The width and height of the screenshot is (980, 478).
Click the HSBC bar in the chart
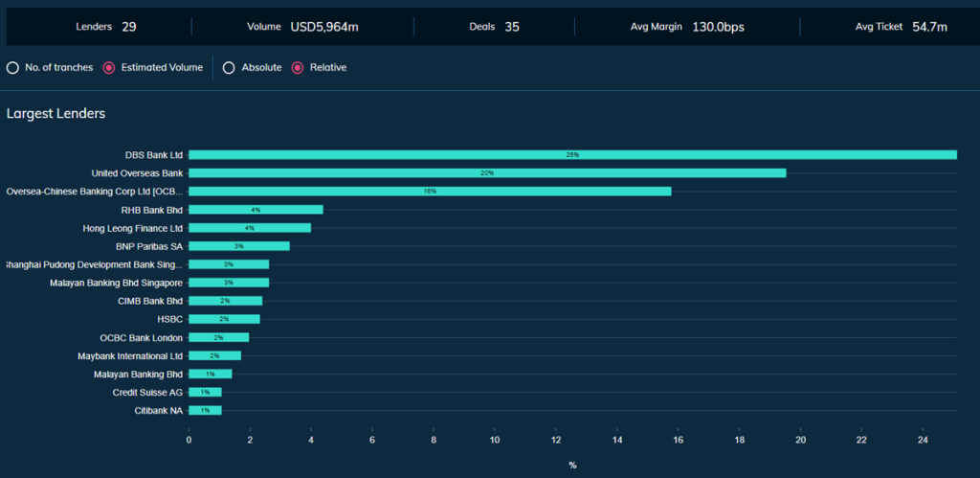click(224, 319)
